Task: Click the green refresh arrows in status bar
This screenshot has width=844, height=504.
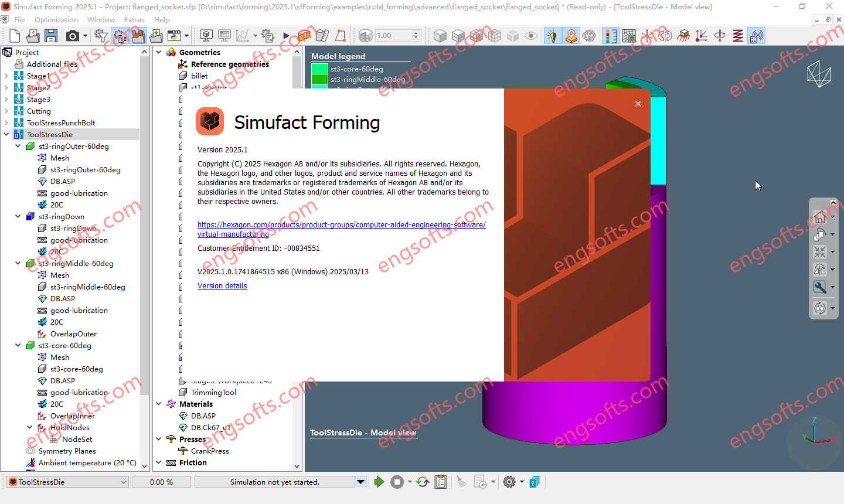Action: click(422, 482)
